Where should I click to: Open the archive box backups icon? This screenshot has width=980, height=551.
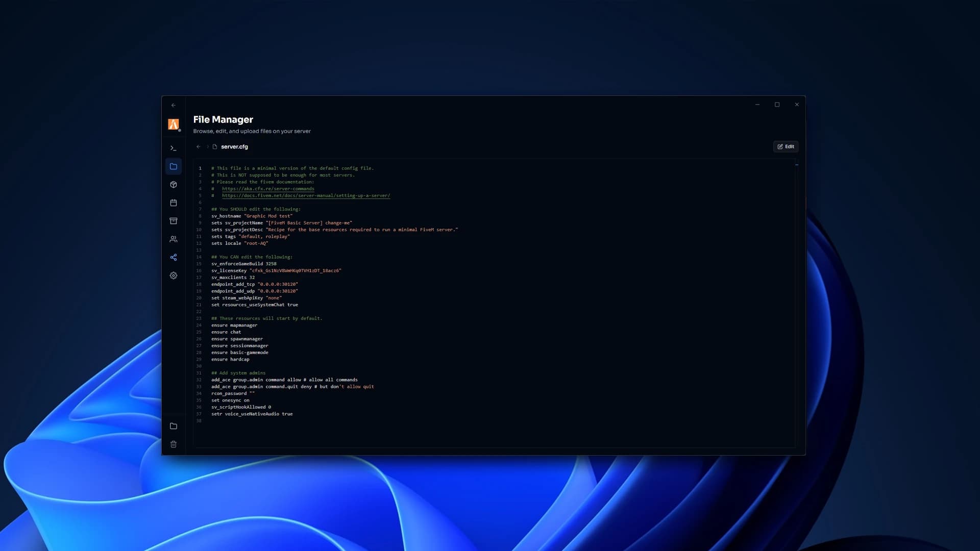tap(174, 221)
